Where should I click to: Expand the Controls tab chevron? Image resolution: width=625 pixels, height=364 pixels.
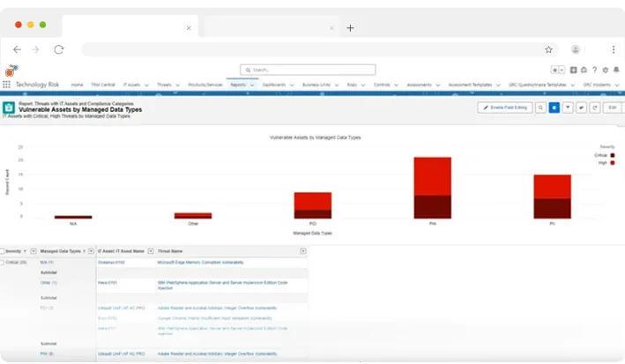pos(396,85)
